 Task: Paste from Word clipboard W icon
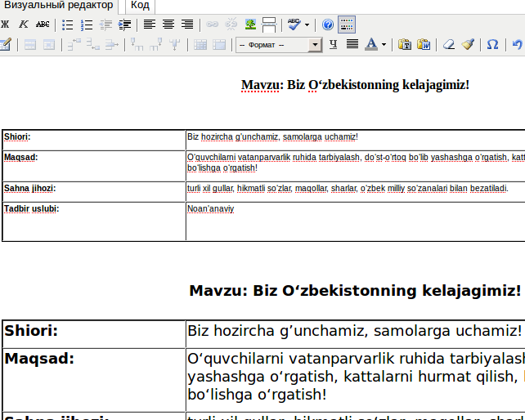424,44
